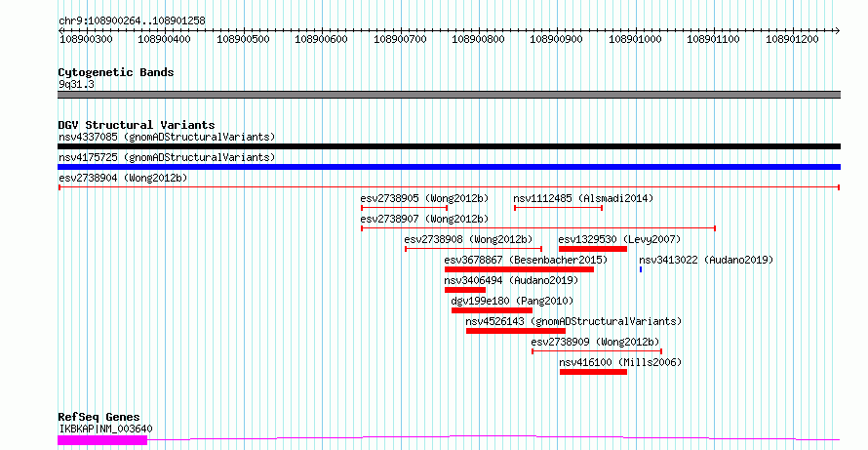
Task: Click the IKBKAP|NM_003640 gene label
Action: pos(105,429)
